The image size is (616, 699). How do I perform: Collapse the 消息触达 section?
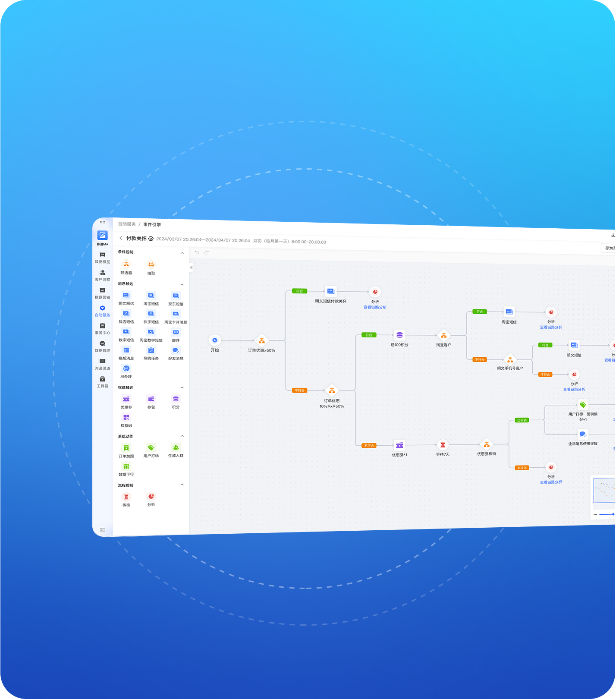point(182,285)
